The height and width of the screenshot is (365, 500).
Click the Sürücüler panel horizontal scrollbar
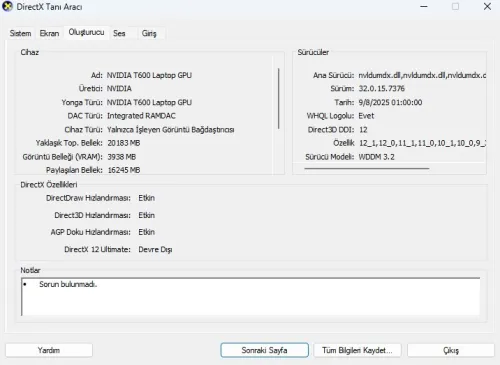366,169
